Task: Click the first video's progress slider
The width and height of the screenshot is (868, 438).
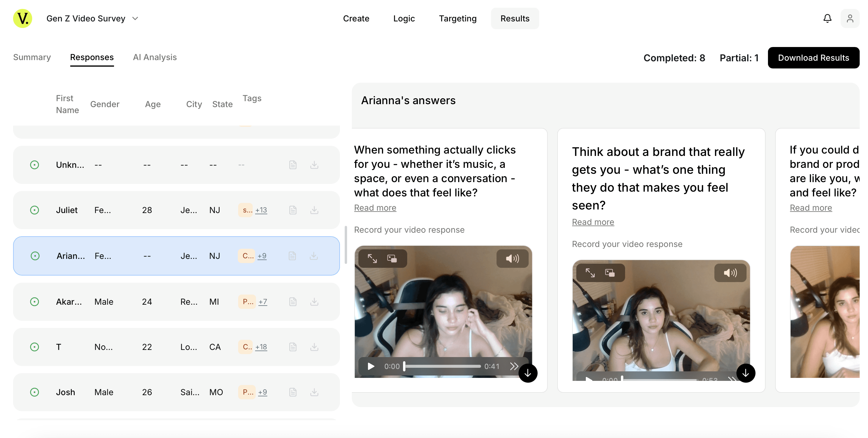Action: (x=442, y=366)
